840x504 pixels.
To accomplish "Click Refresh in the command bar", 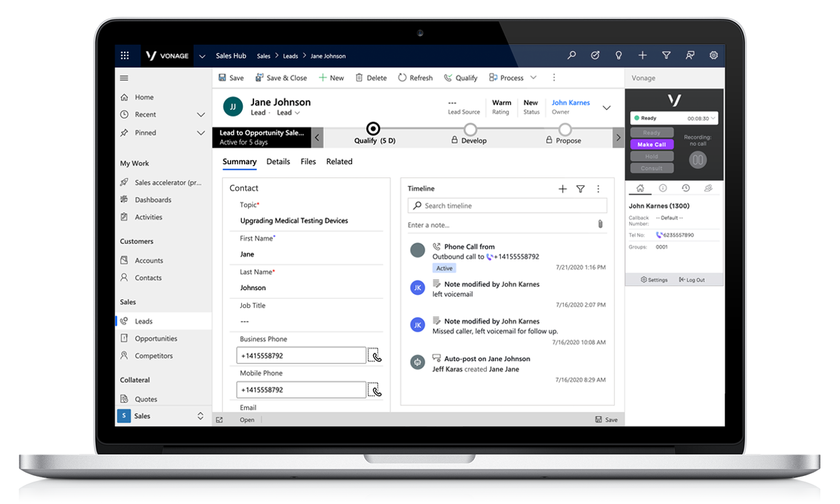I will pyautogui.click(x=415, y=78).
